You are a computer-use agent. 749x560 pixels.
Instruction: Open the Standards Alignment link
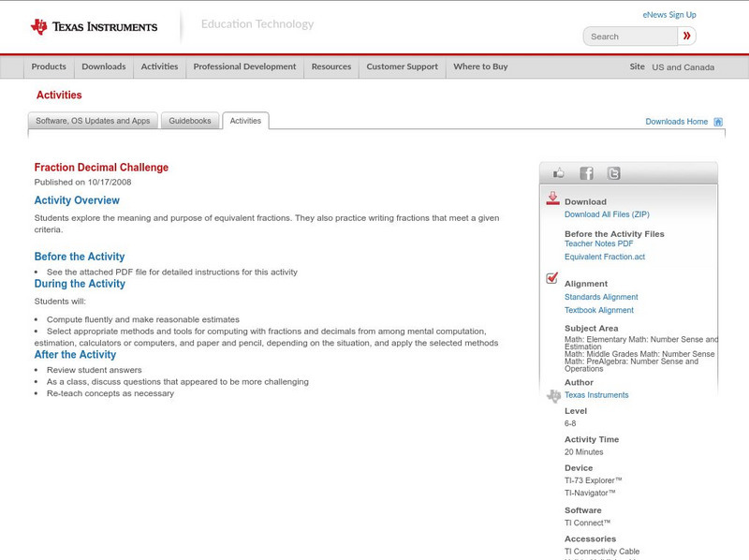coord(601,297)
